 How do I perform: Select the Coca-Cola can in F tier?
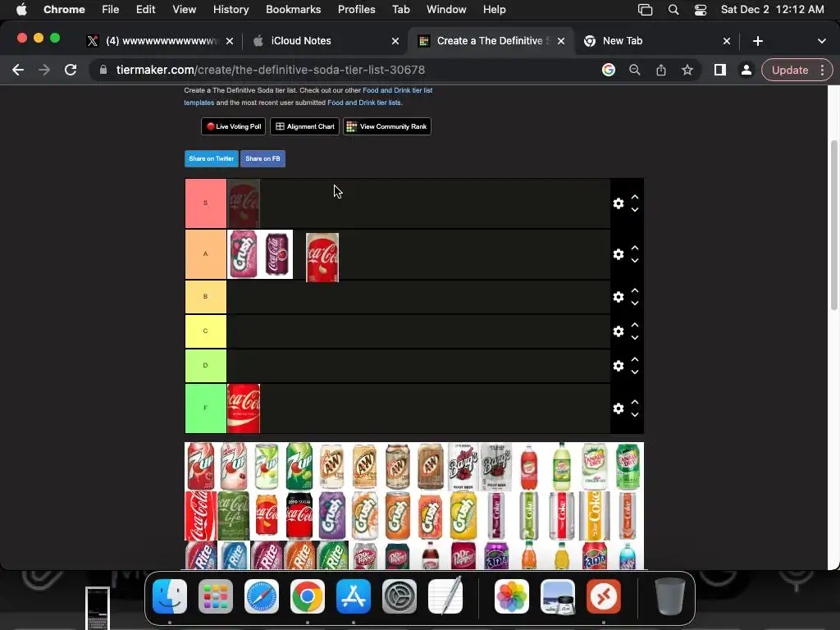tap(244, 409)
